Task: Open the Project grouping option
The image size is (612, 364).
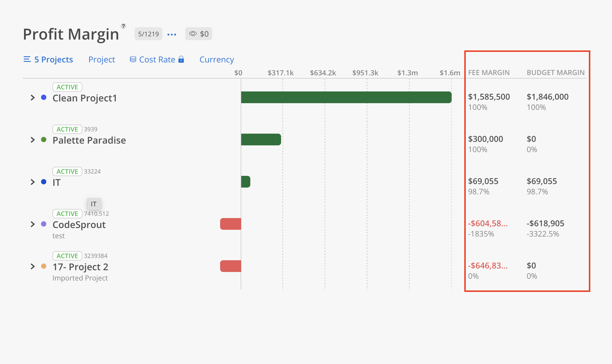Action: 101,59
